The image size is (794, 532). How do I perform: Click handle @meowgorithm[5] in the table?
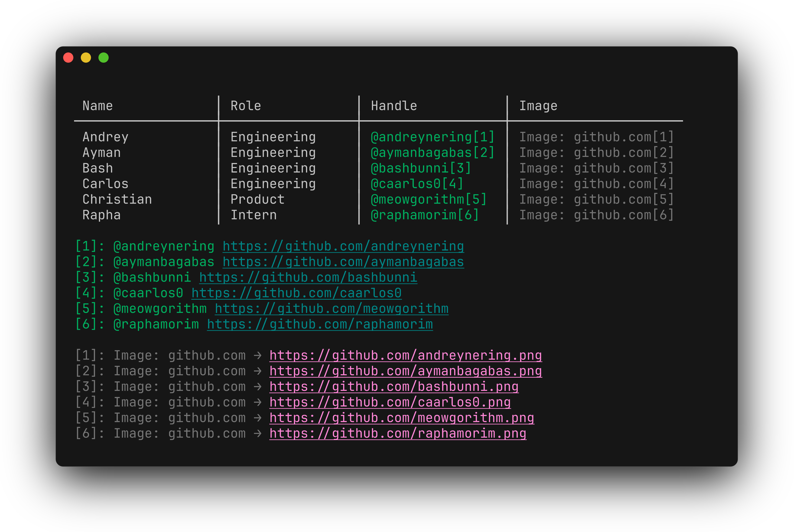click(x=429, y=200)
